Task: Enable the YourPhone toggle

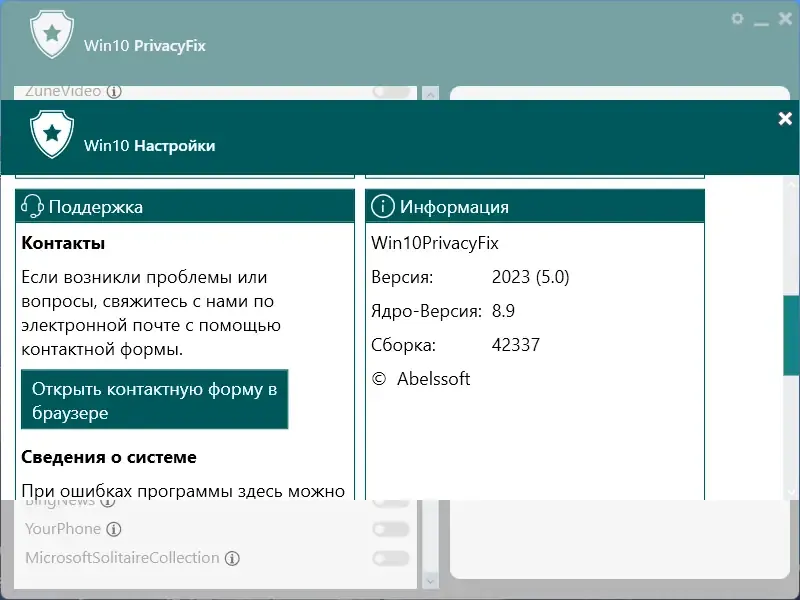Action: (390, 530)
